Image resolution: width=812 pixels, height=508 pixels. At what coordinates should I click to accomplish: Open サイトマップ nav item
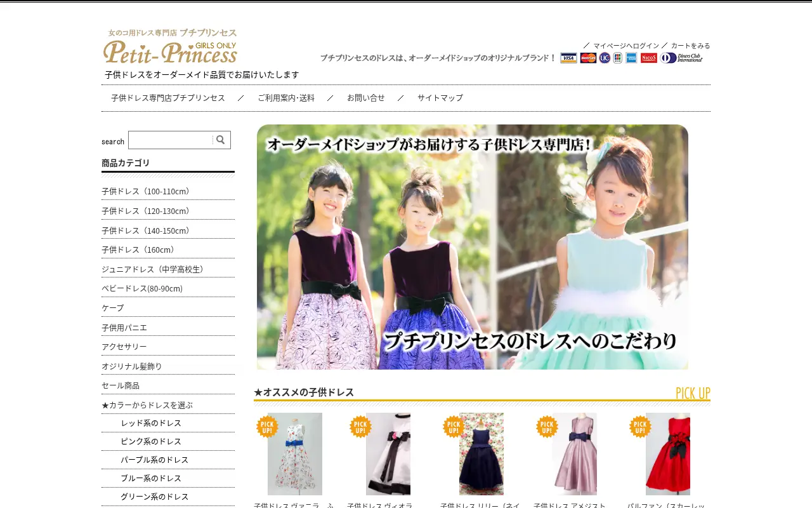coord(440,98)
